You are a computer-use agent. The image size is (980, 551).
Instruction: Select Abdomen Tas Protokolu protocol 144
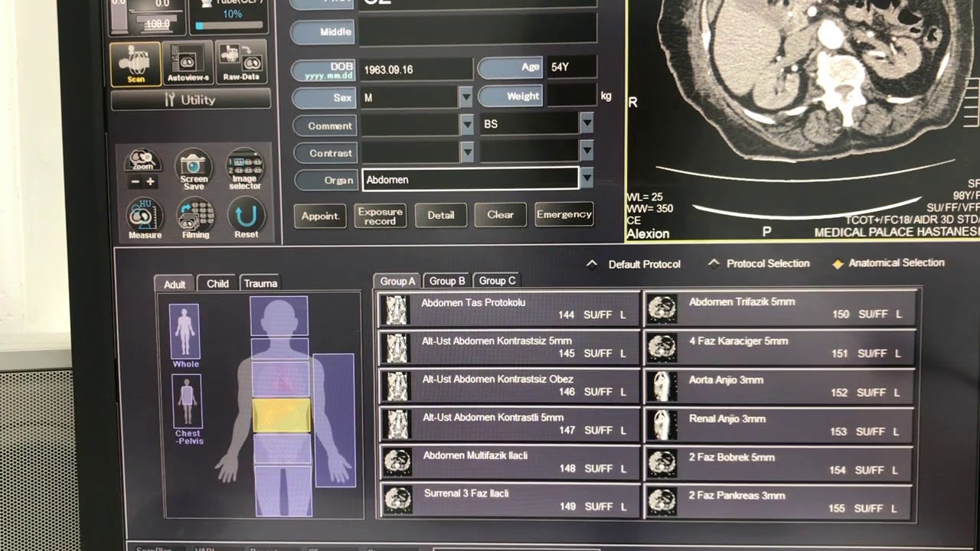[x=508, y=309]
